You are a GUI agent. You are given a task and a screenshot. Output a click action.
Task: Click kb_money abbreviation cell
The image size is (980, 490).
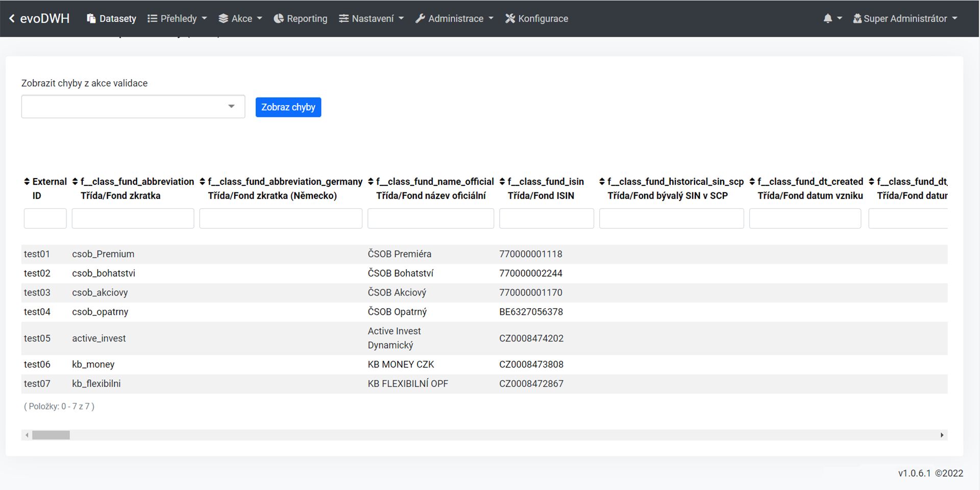pyautogui.click(x=93, y=364)
